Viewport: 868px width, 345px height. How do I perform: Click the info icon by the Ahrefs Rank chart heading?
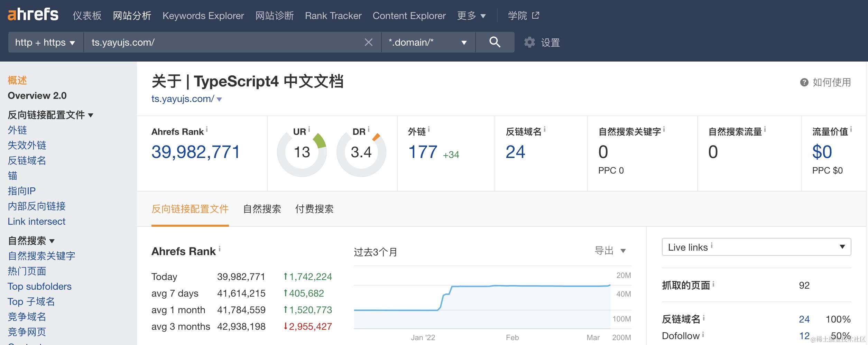pyautogui.click(x=220, y=249)
